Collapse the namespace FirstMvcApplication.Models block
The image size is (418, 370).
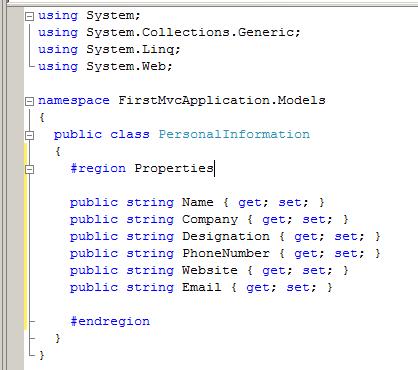coord(30,101)
